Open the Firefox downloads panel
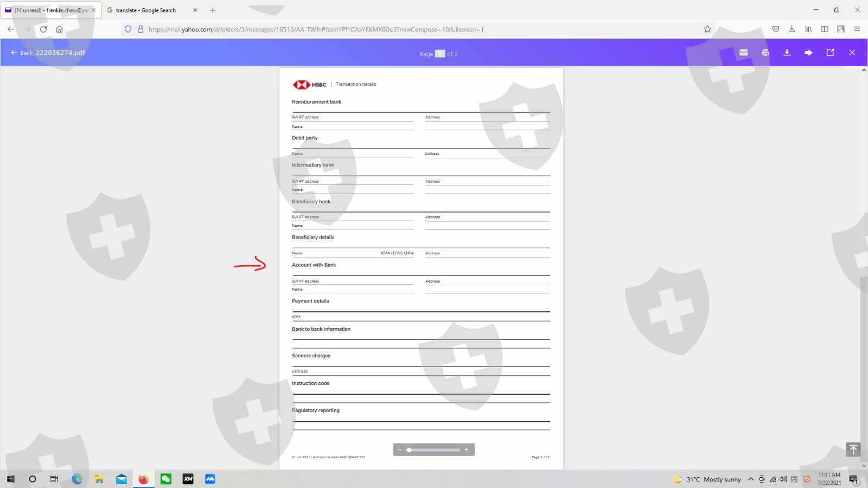 tap(792, 29)
